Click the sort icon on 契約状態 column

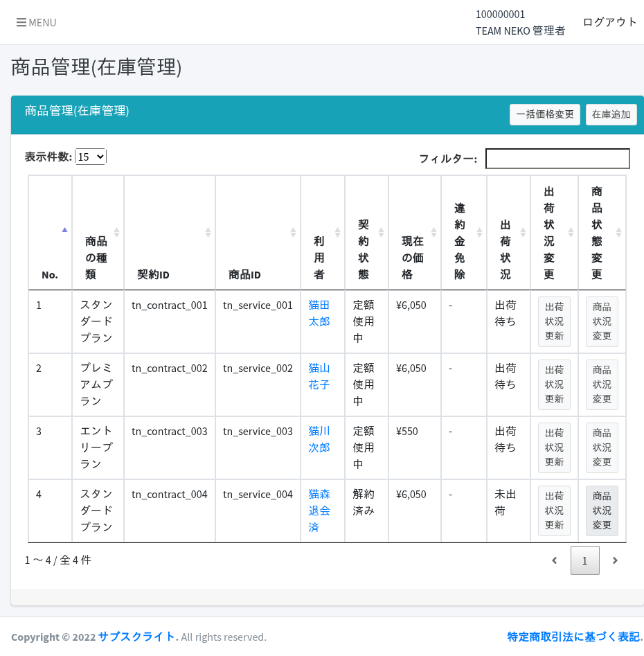coord(380,232)
